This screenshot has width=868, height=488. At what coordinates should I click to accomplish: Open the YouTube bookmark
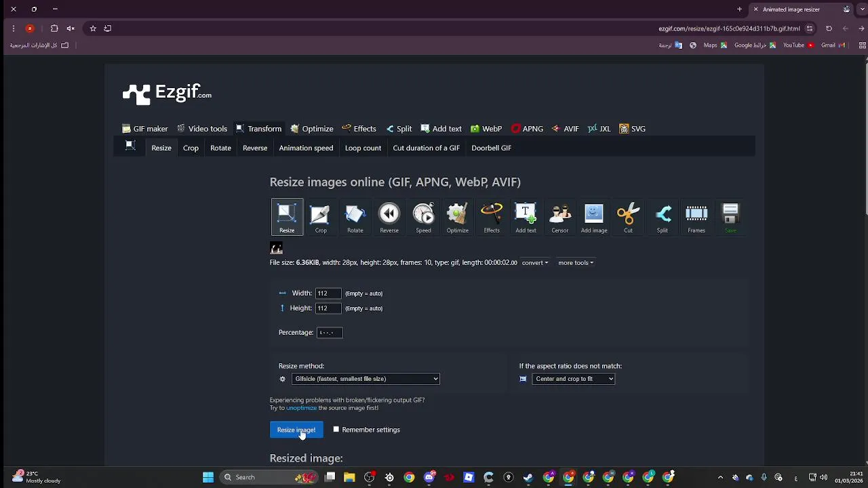click(x=798, y=45)
